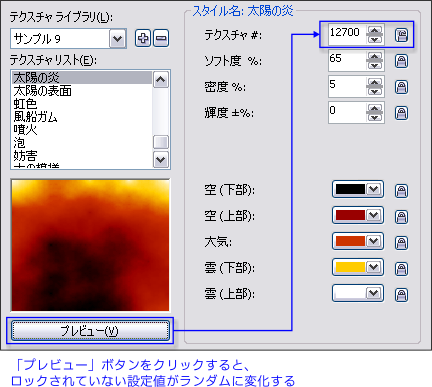432x387 pixels.
Task: Open the サンプル 9 texture library dropdown
Action: (x=117, y=39)
